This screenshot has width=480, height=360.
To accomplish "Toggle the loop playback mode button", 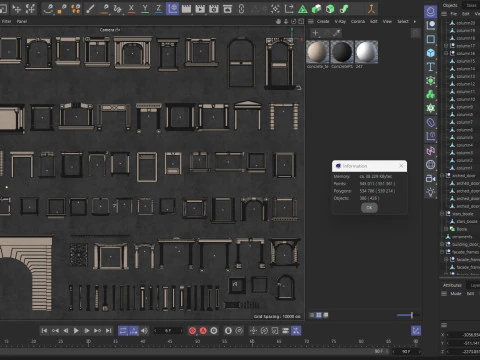I will click(123, 331).
